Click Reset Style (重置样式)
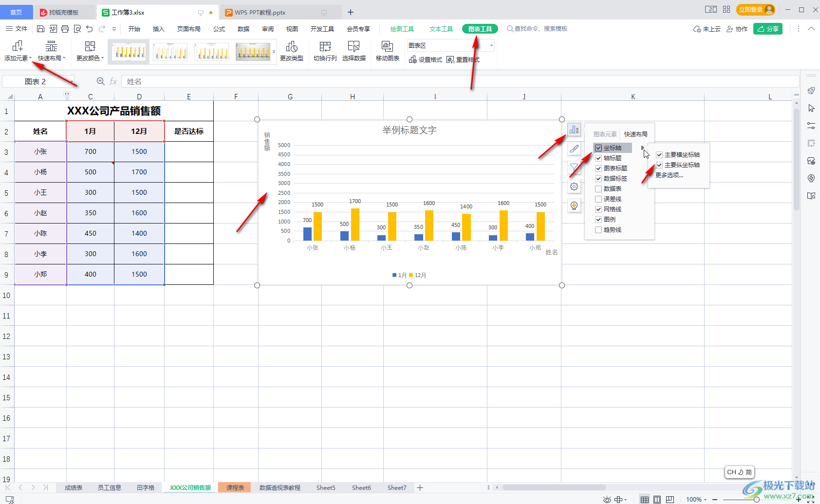The height and width of the screenshot is (504, 820). pos(463,59)
